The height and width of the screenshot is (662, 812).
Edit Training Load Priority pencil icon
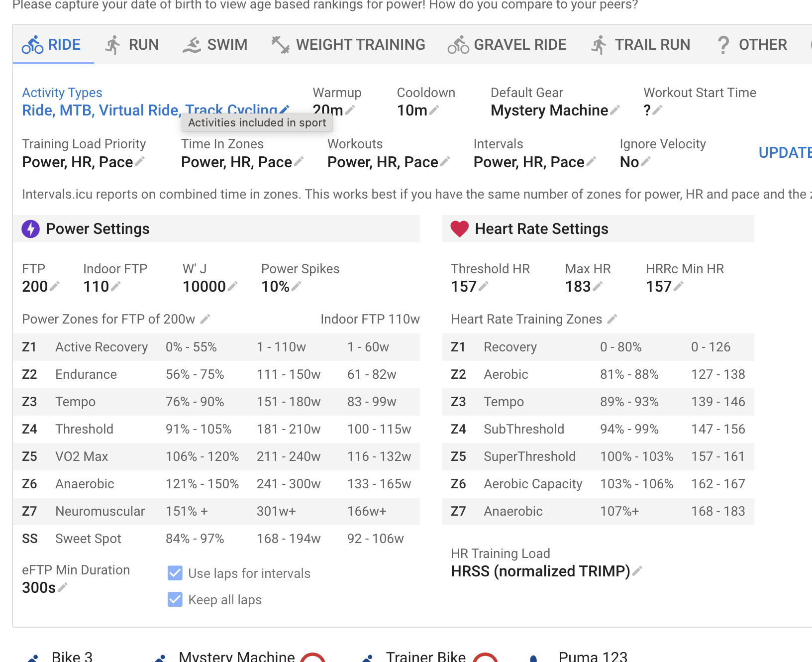[x=140, y=161]
